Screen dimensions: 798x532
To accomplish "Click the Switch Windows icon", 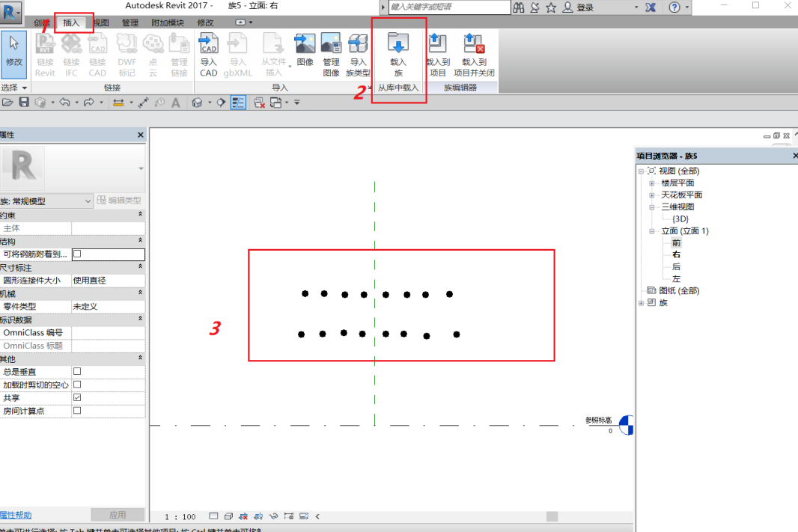I will (x=275, y=103).
